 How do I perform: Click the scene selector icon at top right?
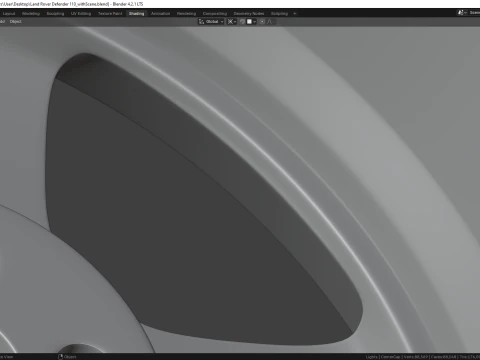[x=461, y=13]
